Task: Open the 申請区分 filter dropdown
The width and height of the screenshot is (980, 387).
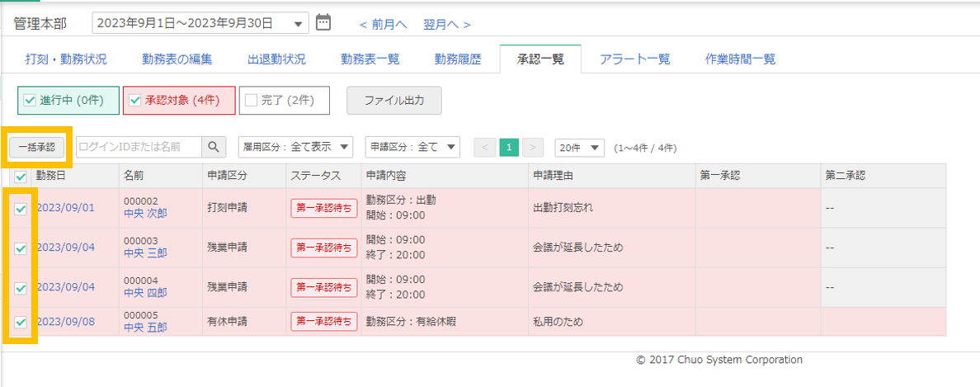Action: click(412, 147)
